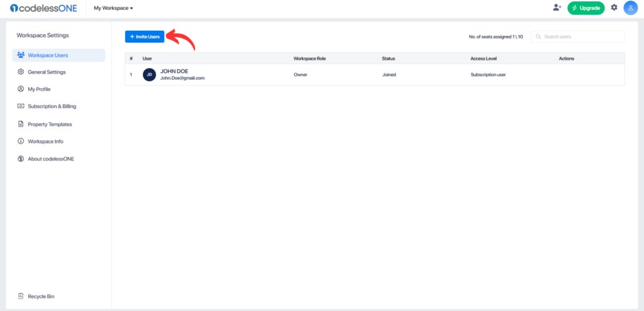Viewport: 644px width, 311px height.
Task: Click the Workspace Users people icon
Action: coord(21,55)
